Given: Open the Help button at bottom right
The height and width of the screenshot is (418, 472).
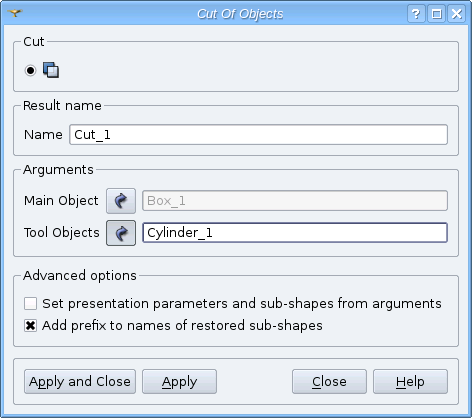Looking at the screenshot, I should [410, 381].
